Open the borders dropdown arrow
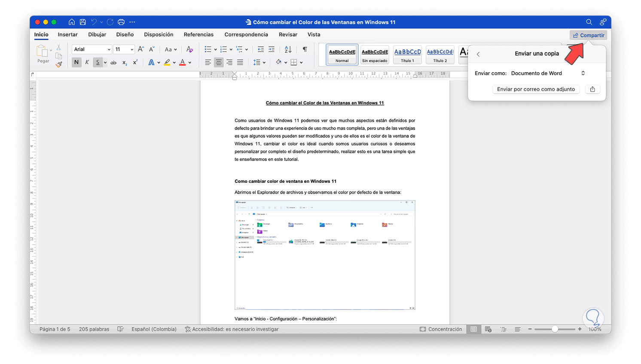Viewport: 641px width, 364px height. pyautogui.click(x=301, y=63)
